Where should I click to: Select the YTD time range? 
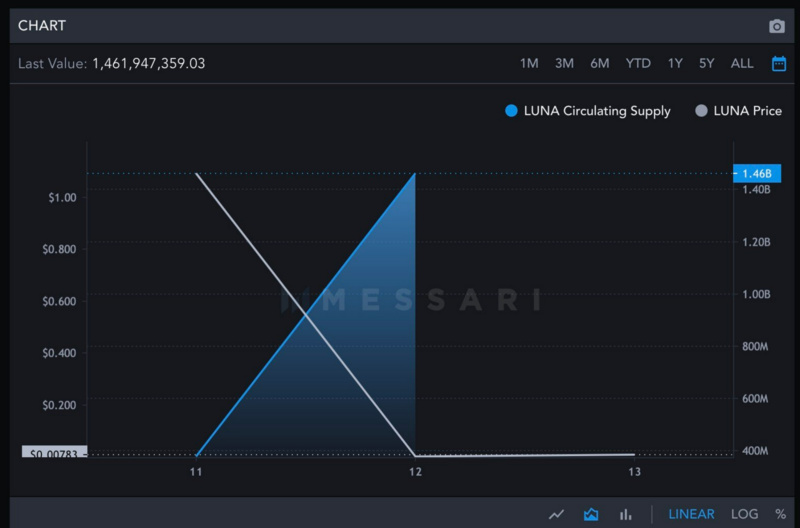[638, 63]
